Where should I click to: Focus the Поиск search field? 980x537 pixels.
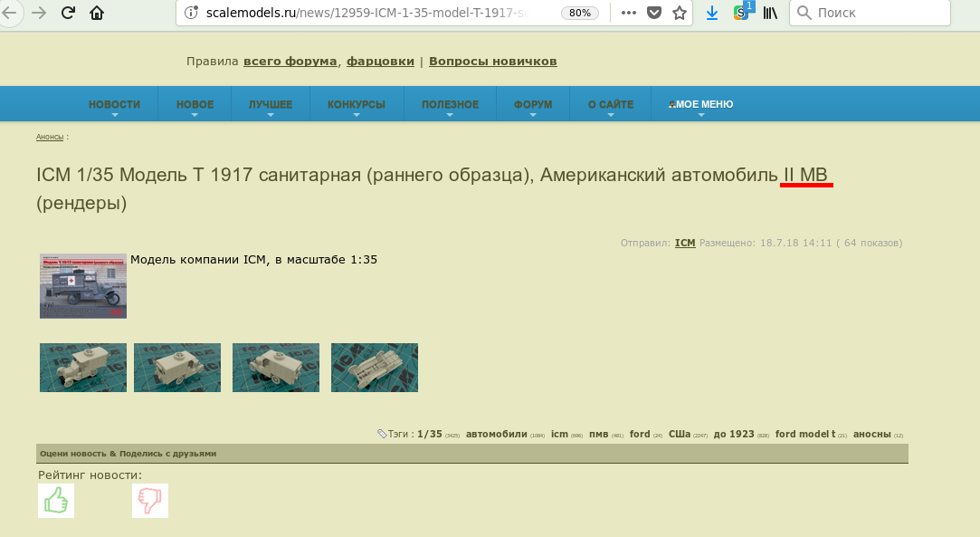pos(870,13)
